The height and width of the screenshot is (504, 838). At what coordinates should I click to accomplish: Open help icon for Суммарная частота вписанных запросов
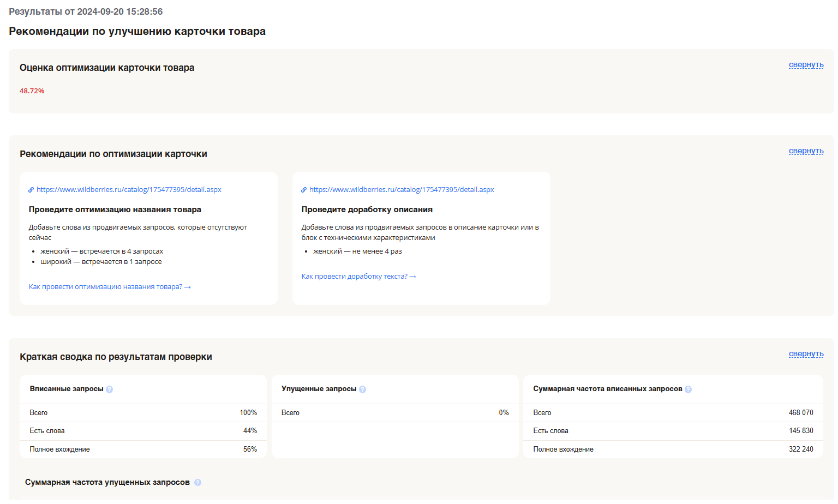[x=688, y=389]
